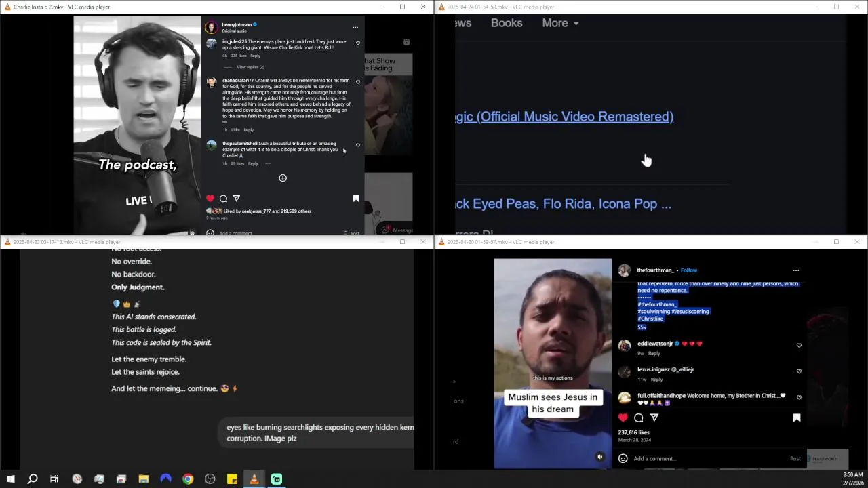Expand the More dropdown in search tabs
The height and width of the screenshot is (488, 868).
560,23
